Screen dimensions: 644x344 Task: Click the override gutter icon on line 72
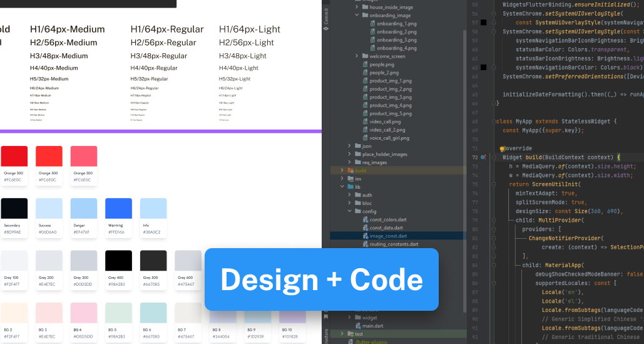(483, 157)
